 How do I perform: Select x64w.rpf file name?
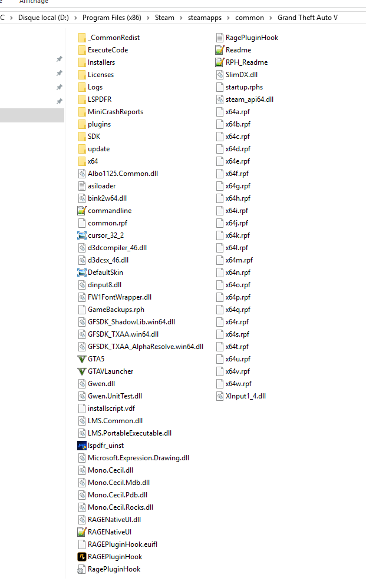[238, 384]
